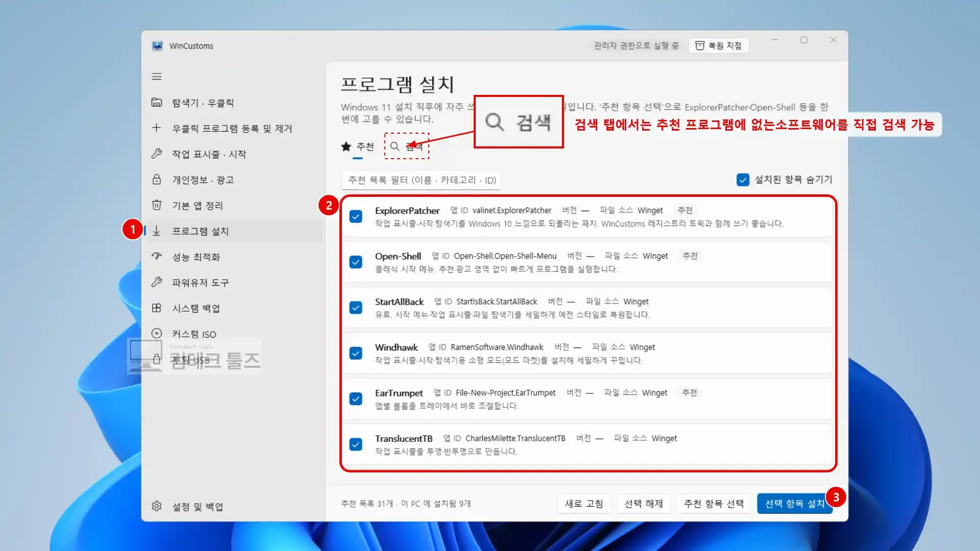Click the RamenSoftware.Windhawk app ID
Image resolution: width=980 pixels, height=551 pixels.
click(x=497, y=347)
